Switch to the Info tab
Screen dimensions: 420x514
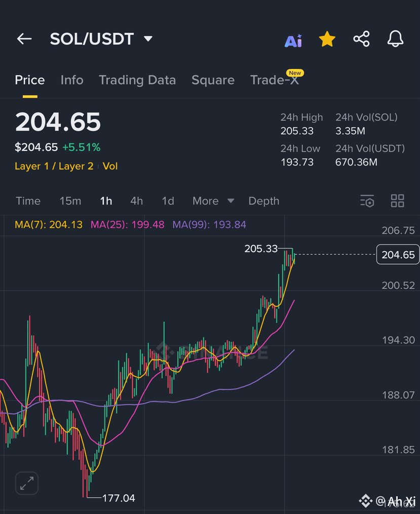pos(72,80)
